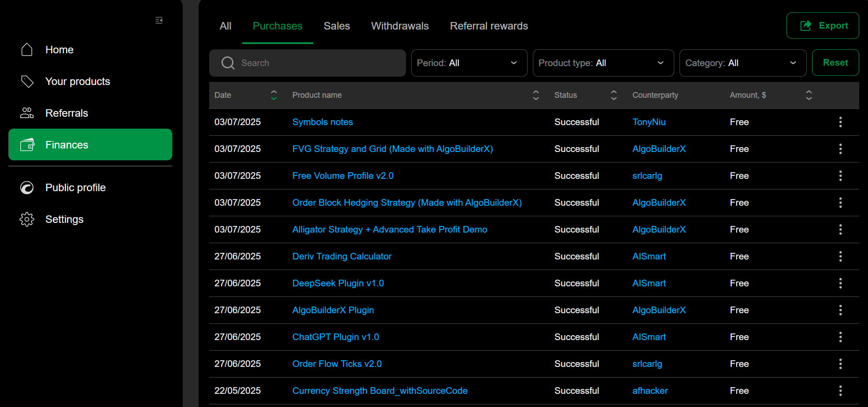Expand the Period filter dropdown

[469, 63]
